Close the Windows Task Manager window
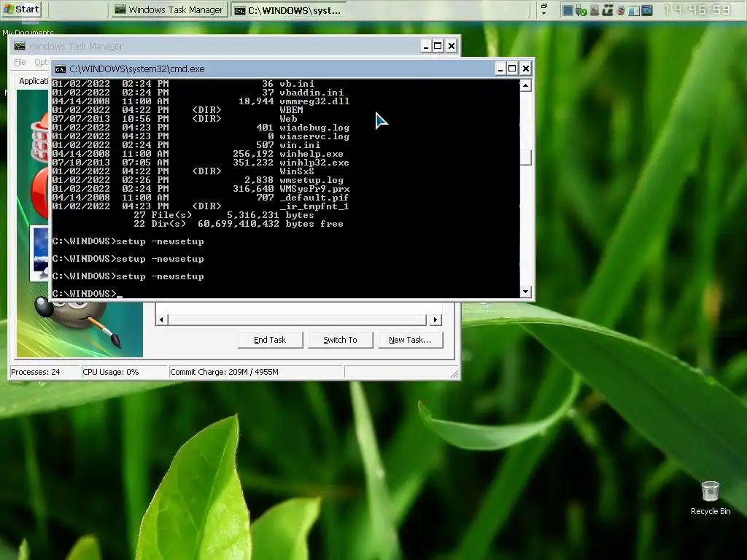Viewport: 747px width, 560px height. point(451,46)
